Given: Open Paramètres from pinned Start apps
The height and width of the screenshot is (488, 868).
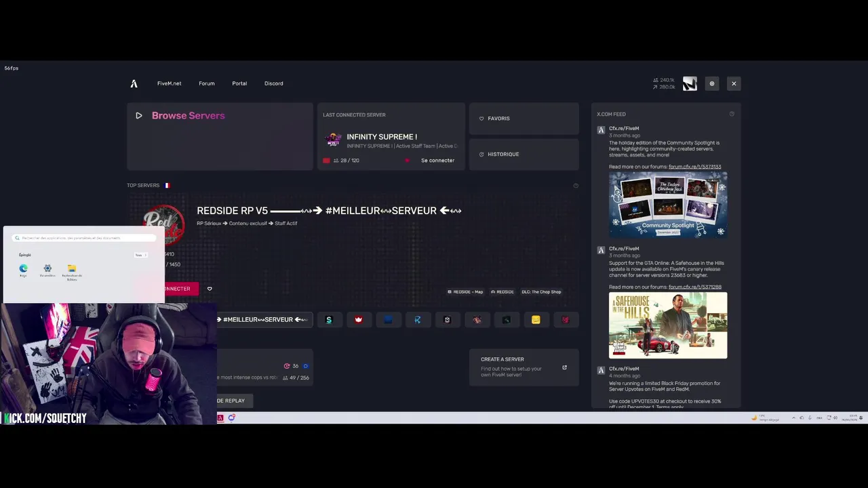Looking at the screenshot, I should pos(47,270).
